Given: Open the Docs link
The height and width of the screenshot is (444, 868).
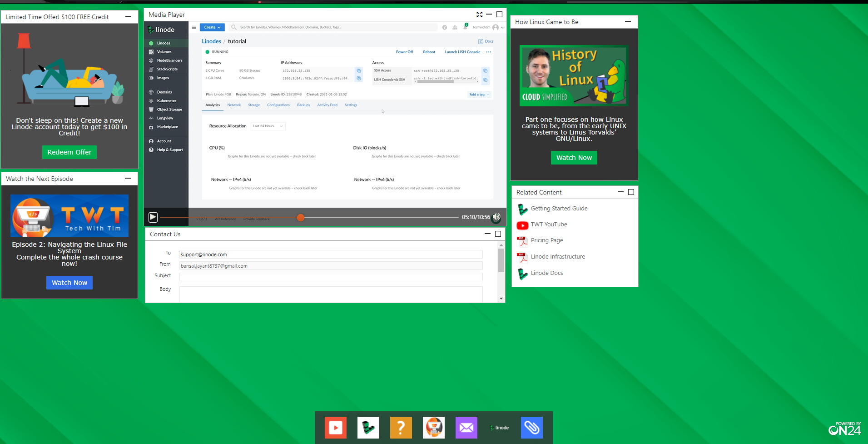Looking at the screenshot, I should 486,41.
